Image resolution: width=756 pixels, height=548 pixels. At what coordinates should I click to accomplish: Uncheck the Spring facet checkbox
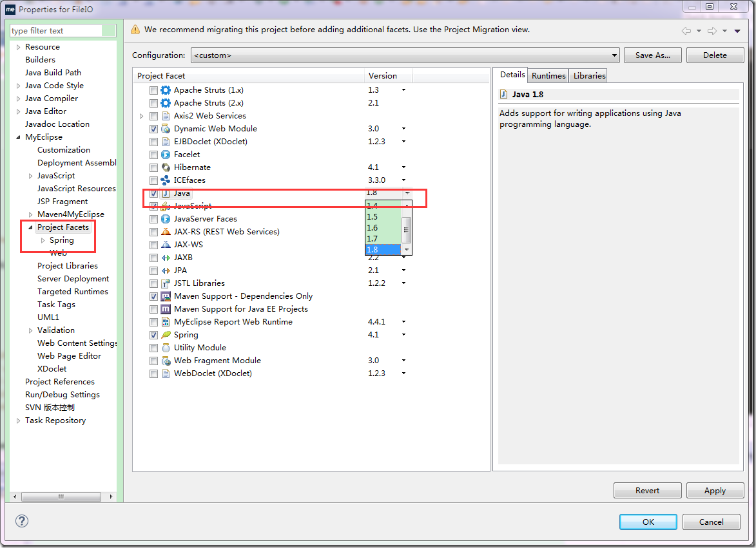pyautogui.click(x=153, y=335)
